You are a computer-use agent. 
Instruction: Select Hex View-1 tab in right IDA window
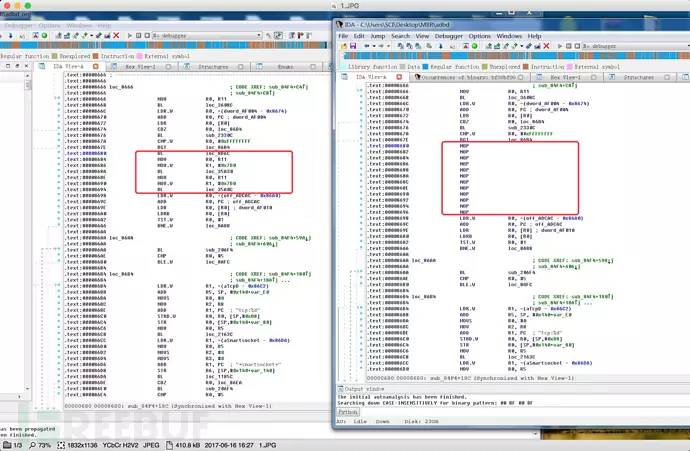(565, 77)
